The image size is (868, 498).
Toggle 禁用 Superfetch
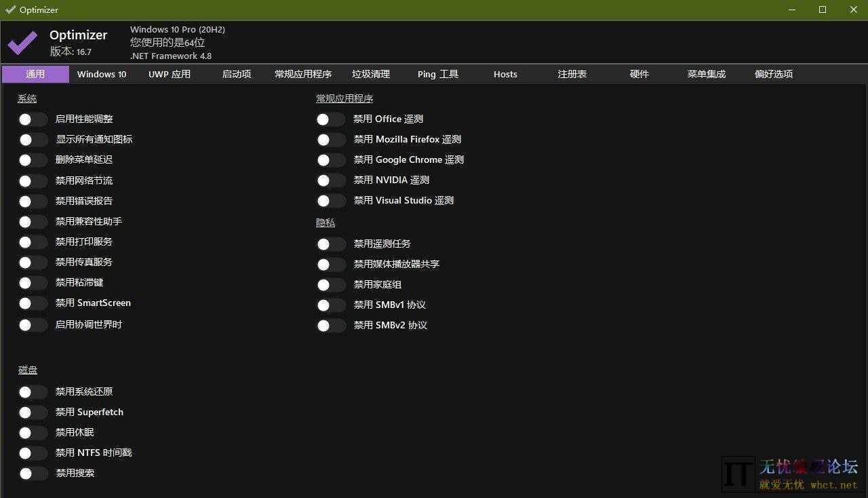(x=33, y=412)
